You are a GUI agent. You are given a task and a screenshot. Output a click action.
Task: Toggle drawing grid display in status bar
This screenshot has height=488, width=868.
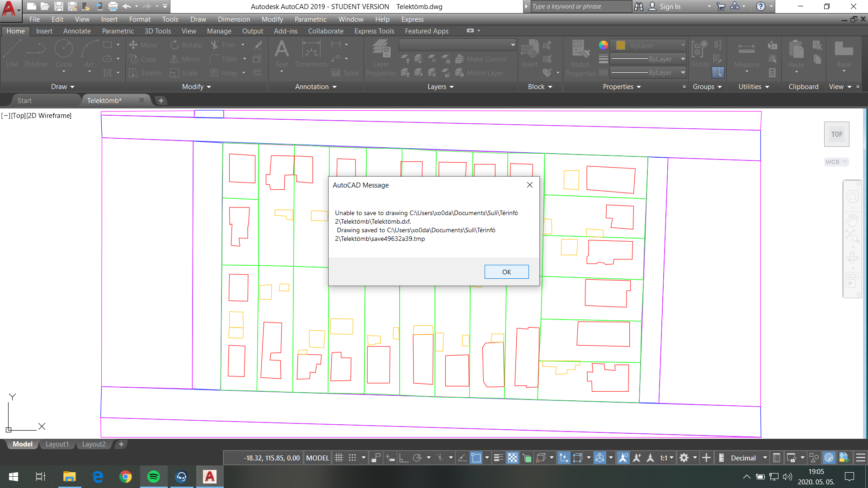[x=339, y=458]
